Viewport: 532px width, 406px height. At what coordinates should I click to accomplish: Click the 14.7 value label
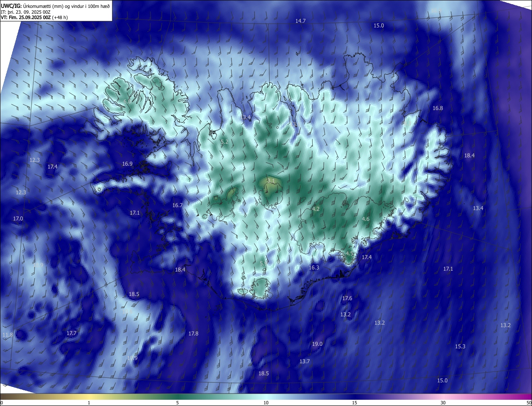click(300, 21)
